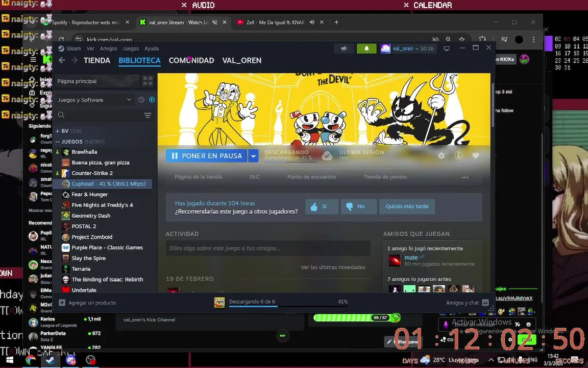Image resolution: width=588 pixels, height=368 pixels.
Task: Pause the Cuphead download with Poner en pausa
Action: click(206, 156)
